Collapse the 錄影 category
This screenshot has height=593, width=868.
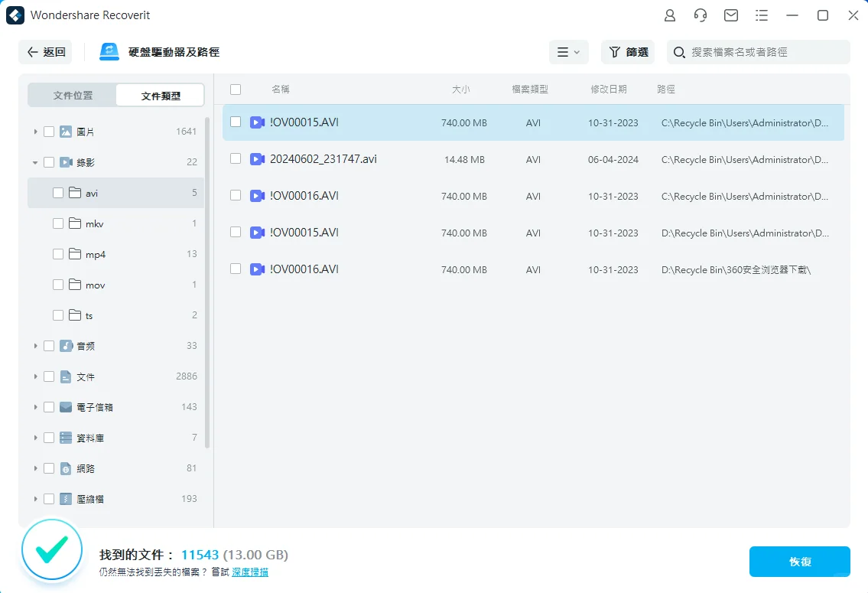(35, 161)
